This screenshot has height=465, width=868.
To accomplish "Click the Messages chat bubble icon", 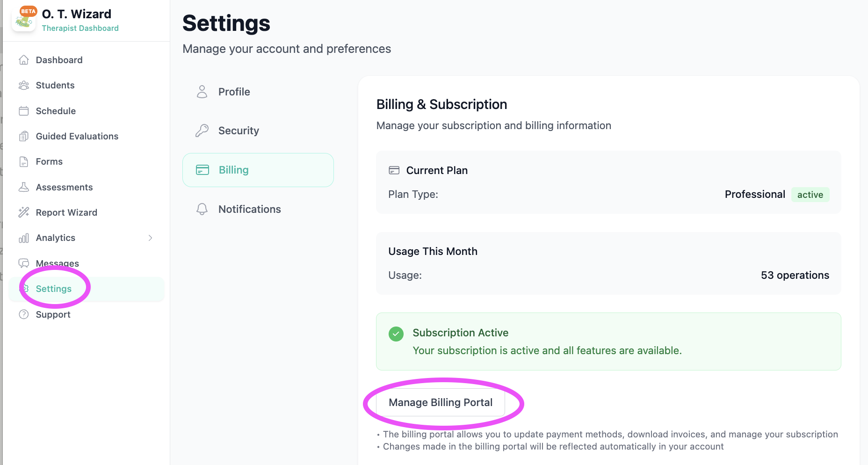I will click(24, 263).
